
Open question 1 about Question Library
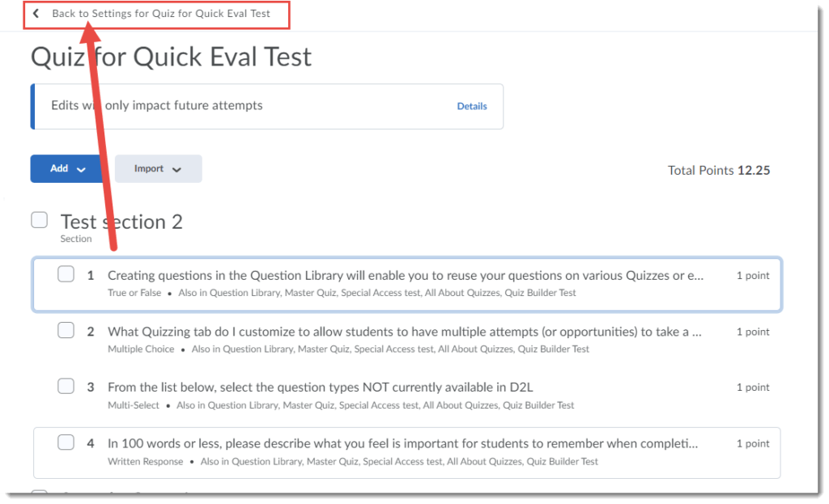406,275
